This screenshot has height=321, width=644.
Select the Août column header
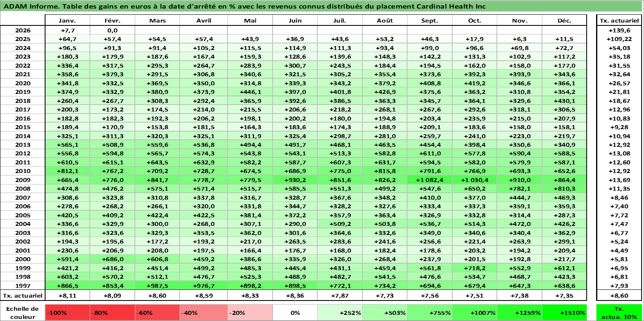(x=385, y=20)
